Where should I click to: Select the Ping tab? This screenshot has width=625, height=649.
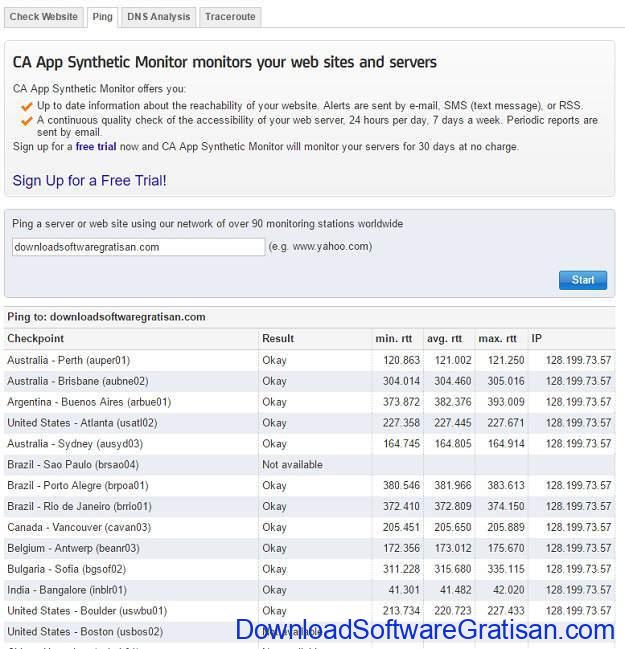coord(102,17)
